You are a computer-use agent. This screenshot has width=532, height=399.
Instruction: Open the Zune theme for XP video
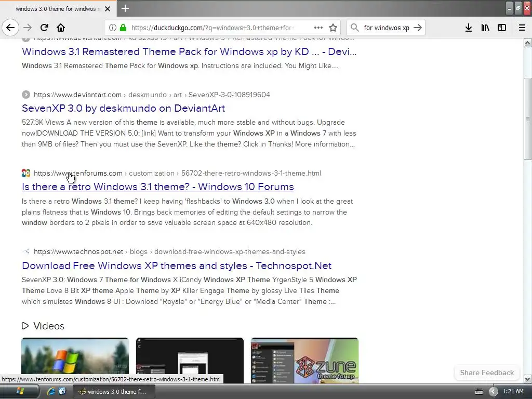(x=304, y=361)
